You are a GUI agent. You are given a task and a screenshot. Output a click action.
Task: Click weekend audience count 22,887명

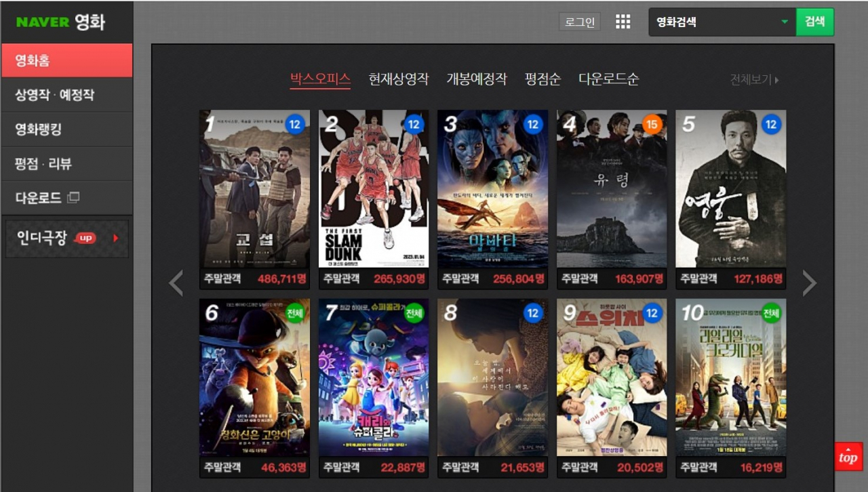(403, 467)
